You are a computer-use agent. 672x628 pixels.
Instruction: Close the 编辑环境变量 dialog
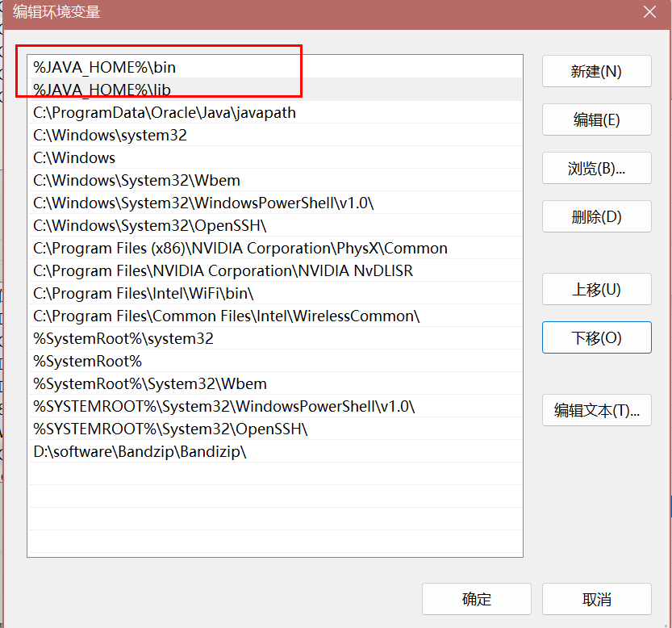coord(649,12)
